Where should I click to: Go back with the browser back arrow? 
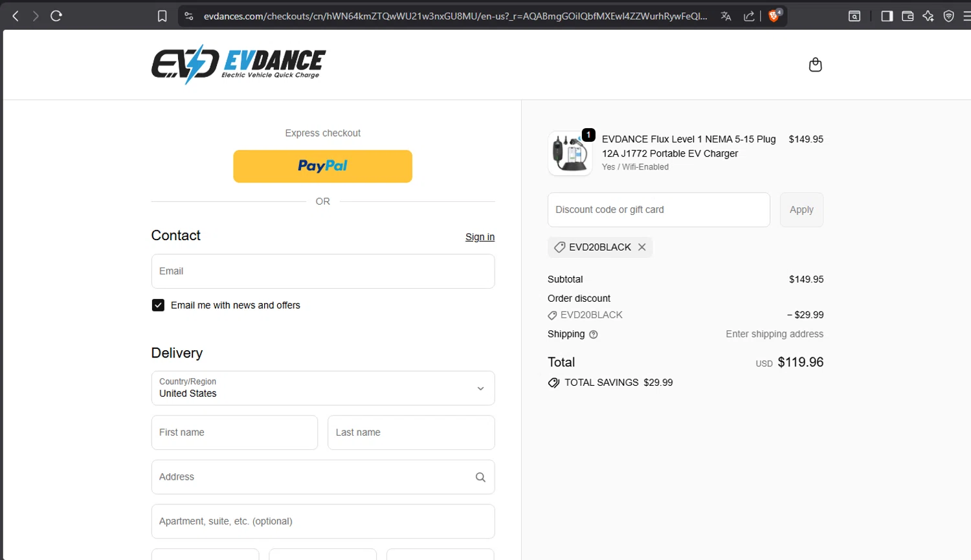[16, 16]
